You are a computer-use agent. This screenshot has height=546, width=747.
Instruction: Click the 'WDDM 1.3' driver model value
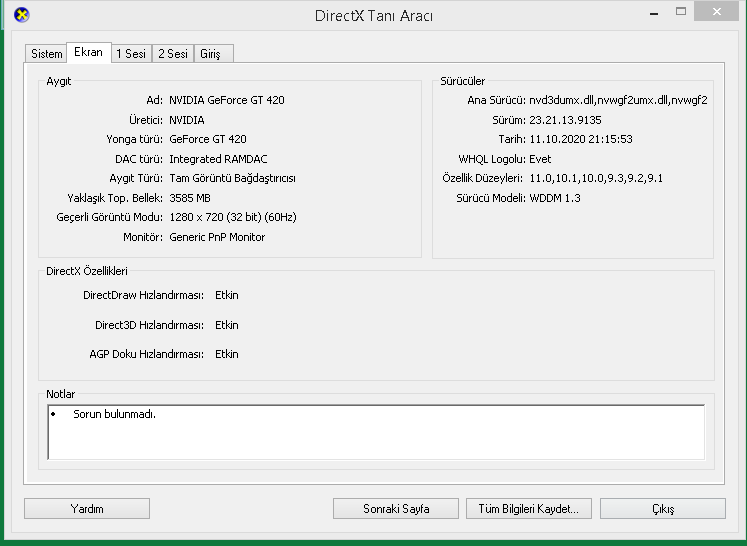[555, 198]
